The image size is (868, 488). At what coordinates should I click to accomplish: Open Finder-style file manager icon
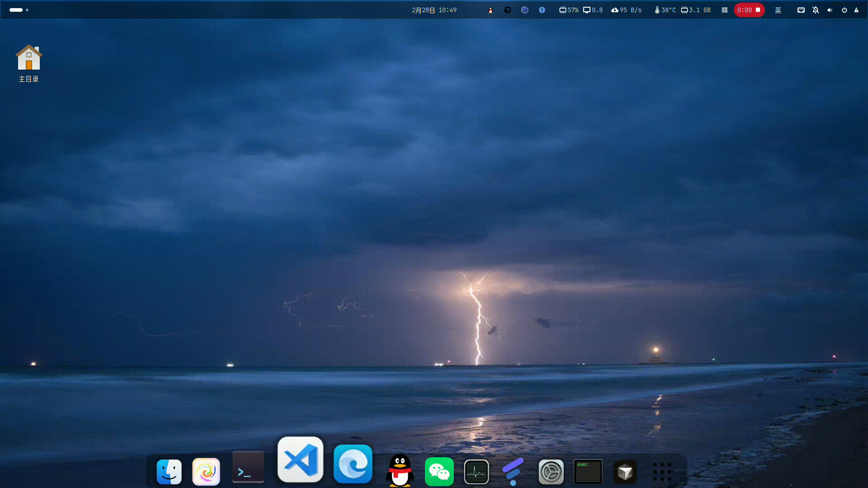pos(169,472)
